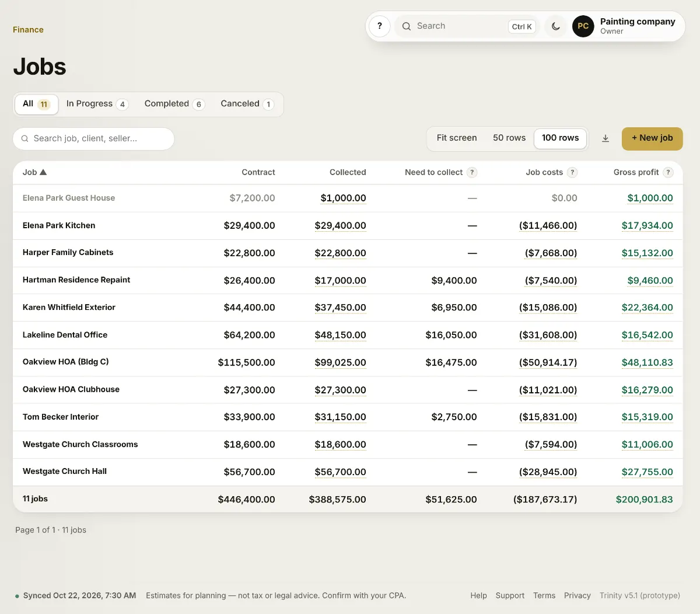This screenshot has width=700, height=614.
Task: Click job costs ($7,594.00) for Westgate Classrooms
Action: click(551, 444)
